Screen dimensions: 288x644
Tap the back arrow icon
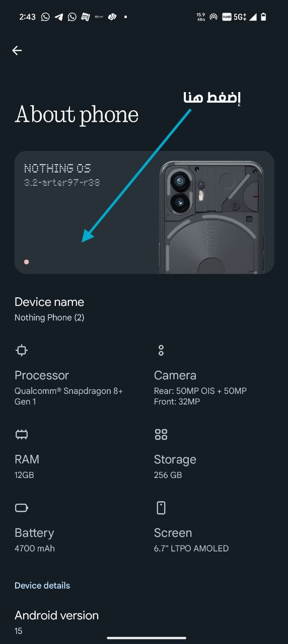tap(17, 50)
